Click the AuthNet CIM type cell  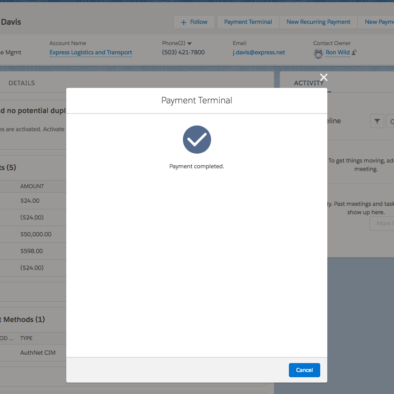pos(38,353)
